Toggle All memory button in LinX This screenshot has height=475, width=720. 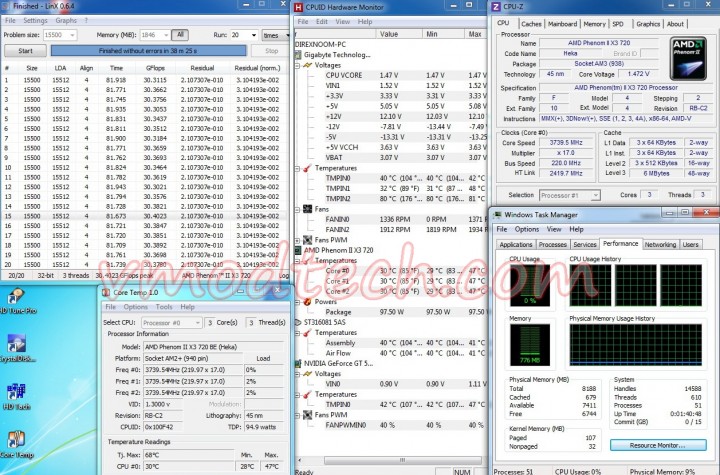click(x=180, y=35)
